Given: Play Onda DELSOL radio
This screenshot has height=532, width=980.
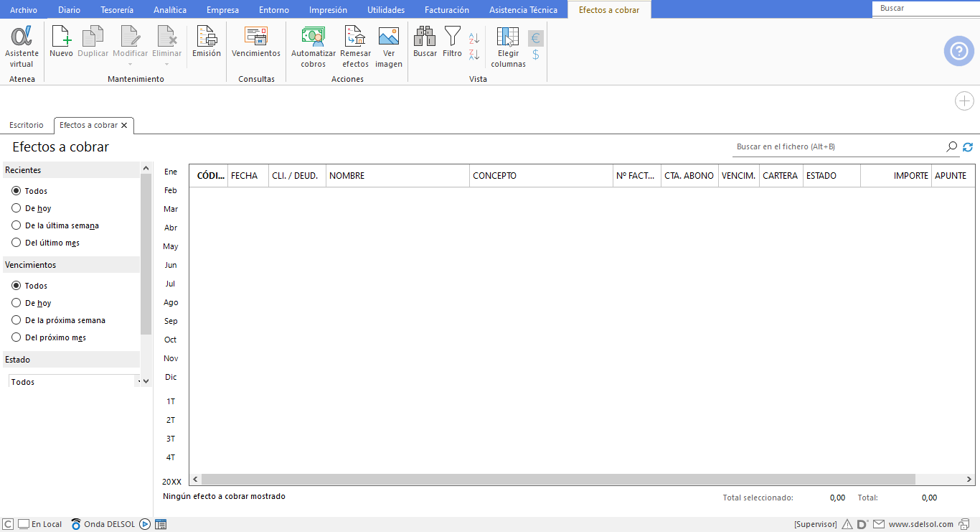Looking at the screenshot, I should tap(145, 524).
